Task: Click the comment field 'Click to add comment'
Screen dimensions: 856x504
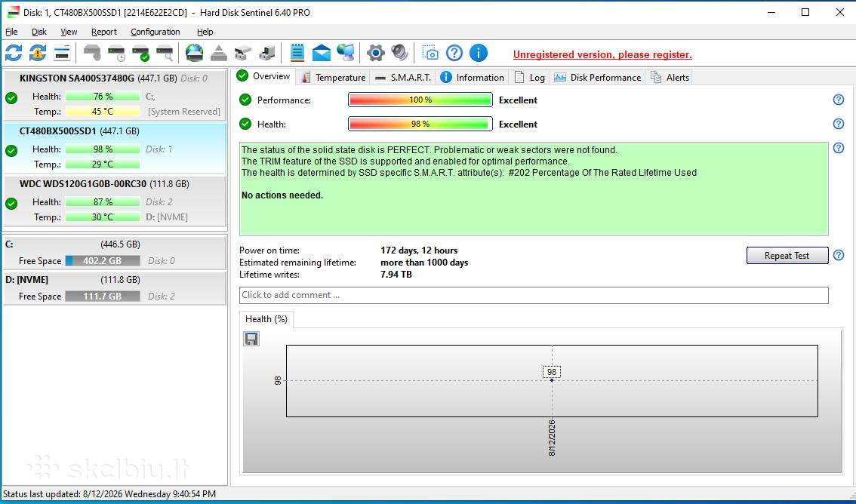Action: click(x=534, y=295)
